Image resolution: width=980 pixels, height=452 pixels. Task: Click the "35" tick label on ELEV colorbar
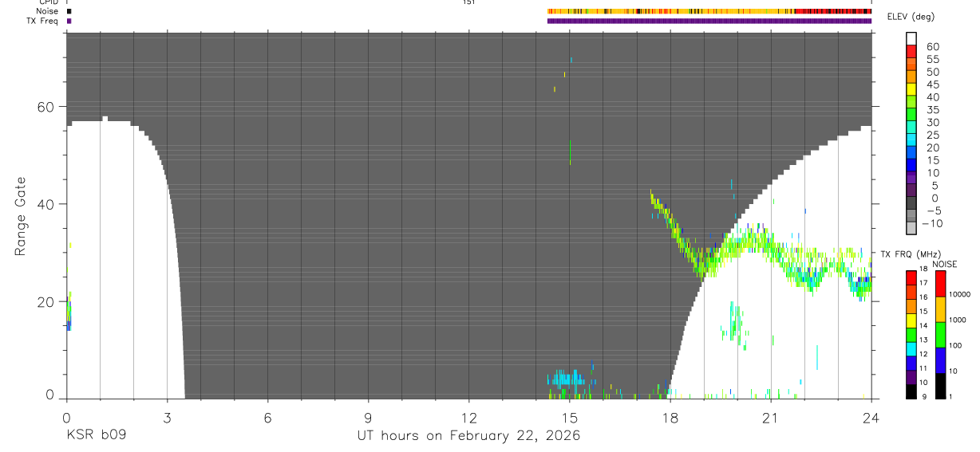(931, 110)
